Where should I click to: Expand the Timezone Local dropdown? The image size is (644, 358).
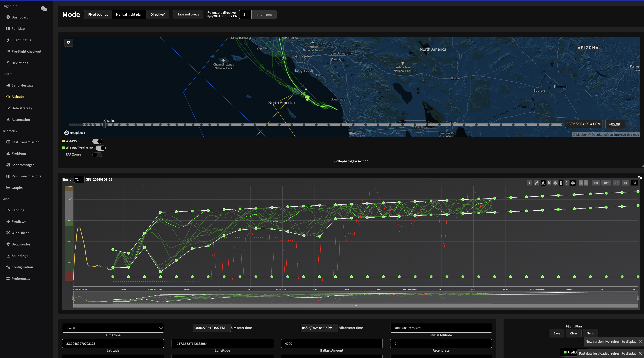113,328
